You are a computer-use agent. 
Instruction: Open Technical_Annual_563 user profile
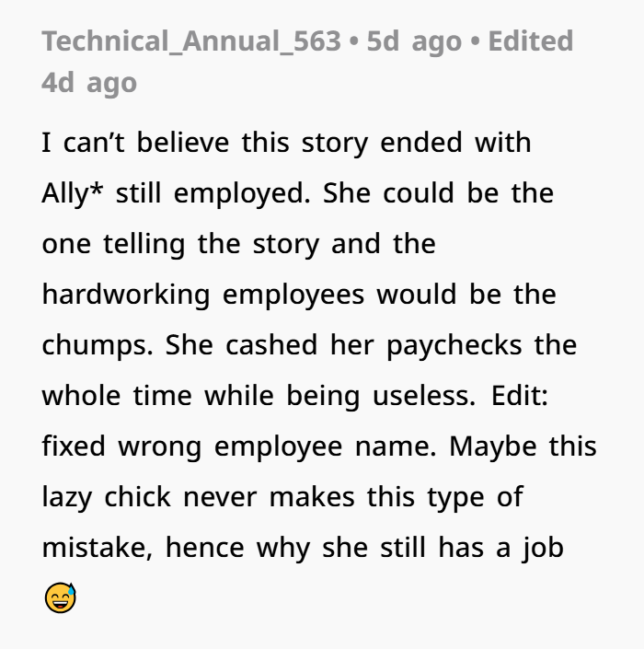pyautogui.click(x=191, y=41)
